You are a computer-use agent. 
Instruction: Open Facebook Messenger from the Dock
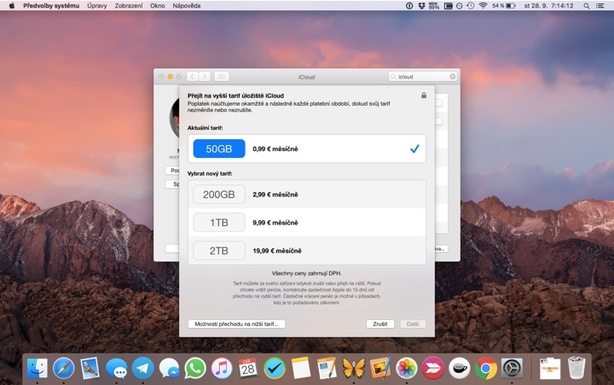pos(169,369)
